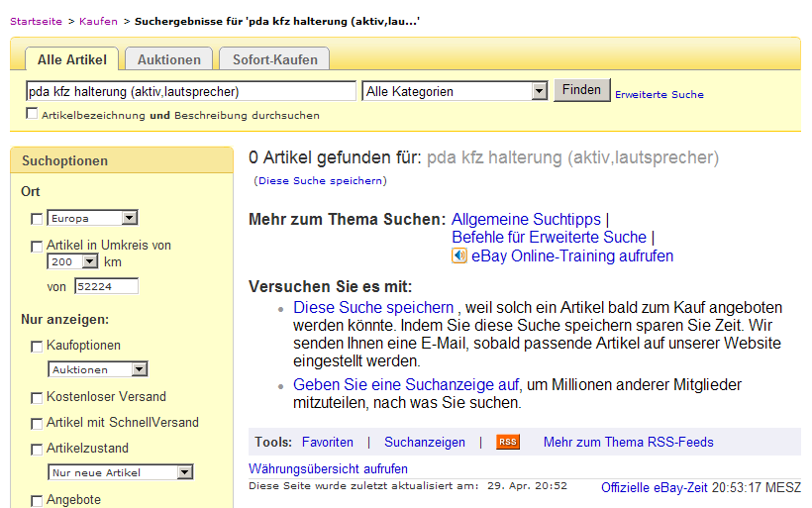Click the orange RSS icon
This screenshot has height=508, width=812.
pos(507,442)
